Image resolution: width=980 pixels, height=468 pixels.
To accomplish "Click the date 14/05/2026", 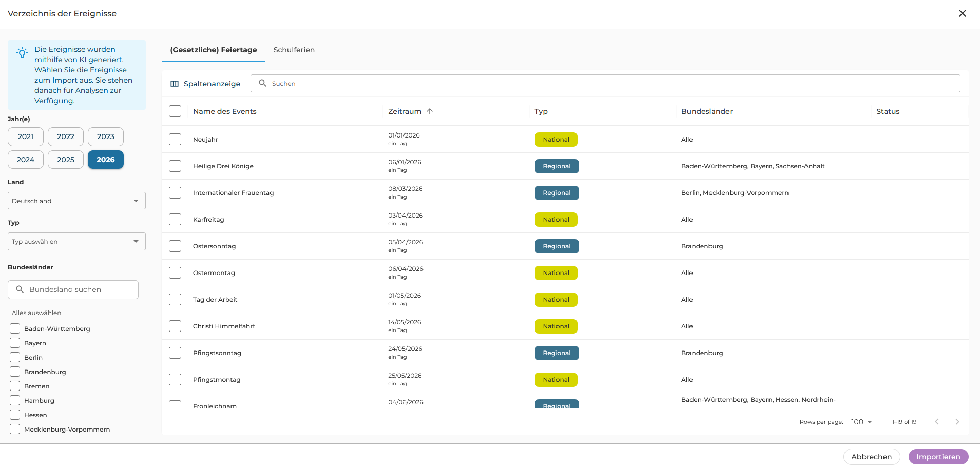I will [405, 322].
